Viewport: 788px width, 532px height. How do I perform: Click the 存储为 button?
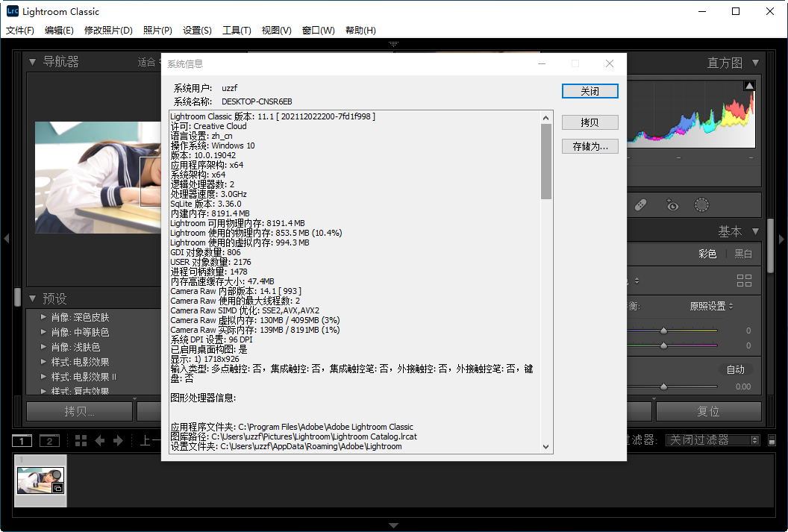[590, 145]
